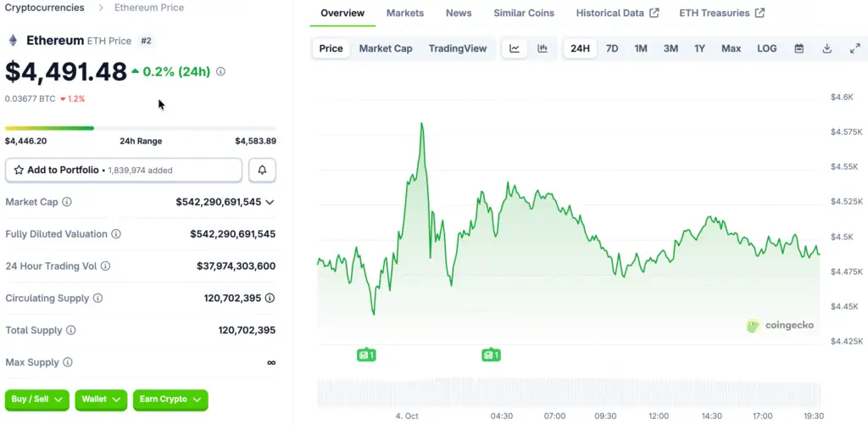Open the calendar date range picker
868x425 pixels.
tap(798, 48)
